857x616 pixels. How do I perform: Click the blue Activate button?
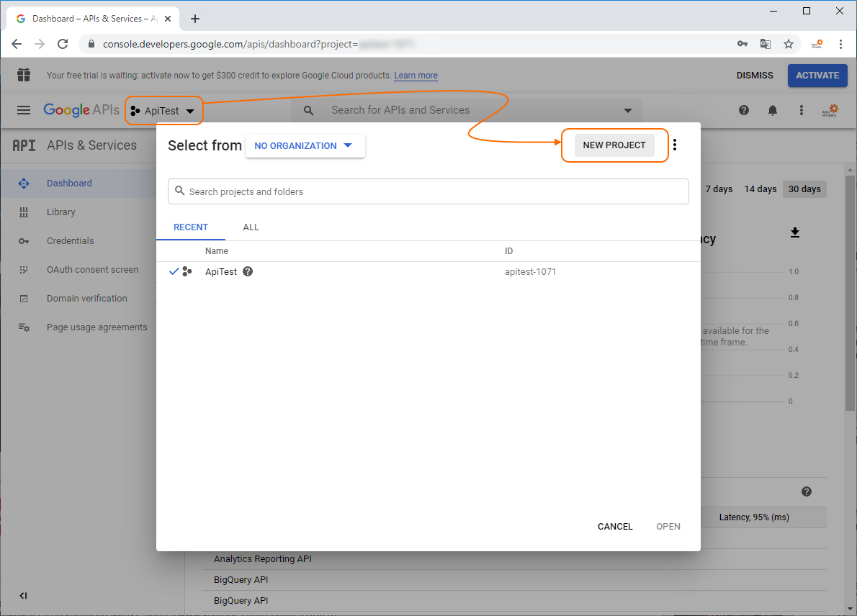point(817,76)
